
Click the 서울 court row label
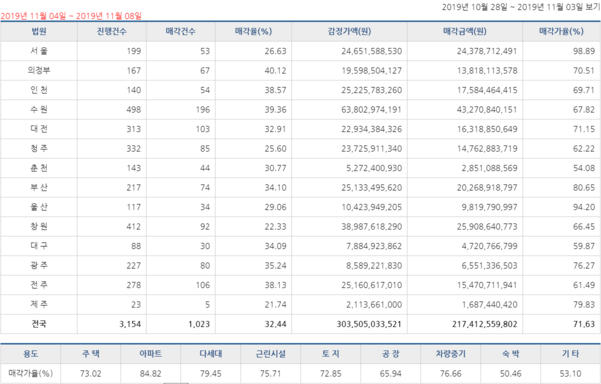coord(39,51)
